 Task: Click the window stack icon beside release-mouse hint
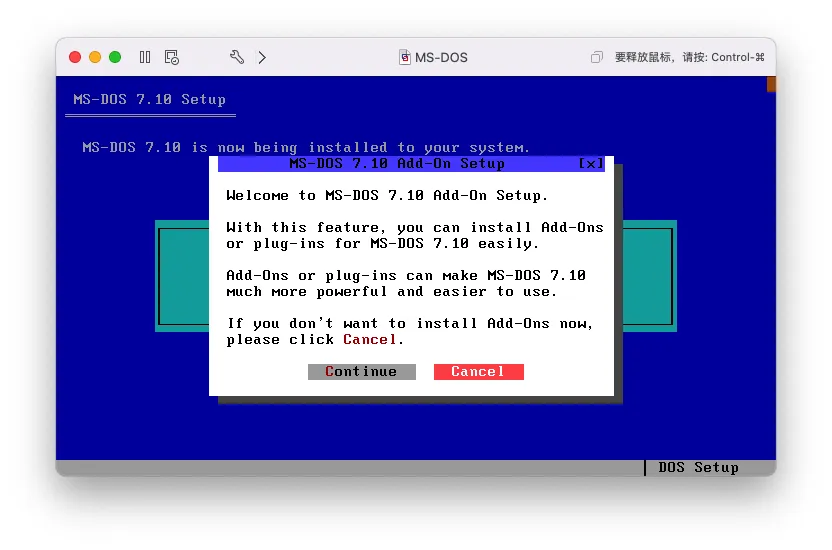(597, 57)
